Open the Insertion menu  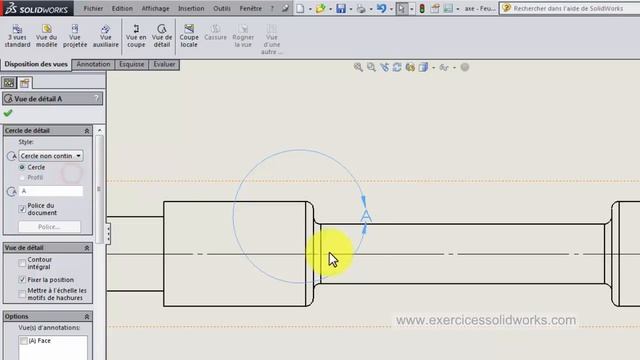[x=191, y=8]
